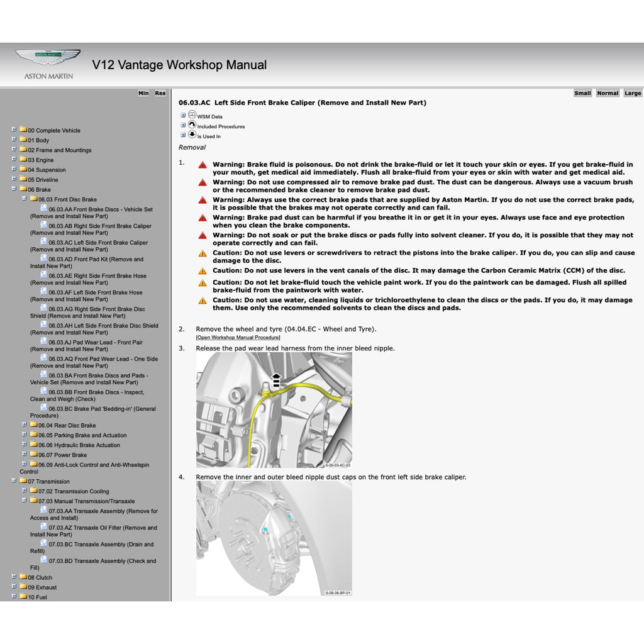Expand the WSM Data section
The image size is (644, 644).
click(x=182, y=114)
